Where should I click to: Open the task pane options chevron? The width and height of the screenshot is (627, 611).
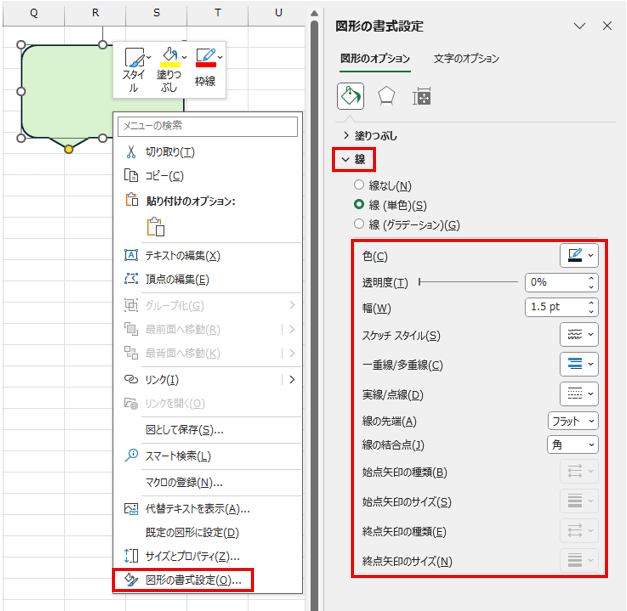579,26
